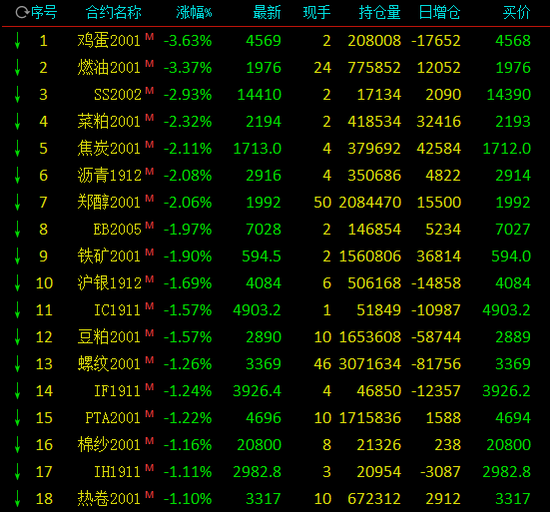Screen dimensions: 550x512
Task: Click the down arrow on row 1
Action: click(x=17, y=41)
